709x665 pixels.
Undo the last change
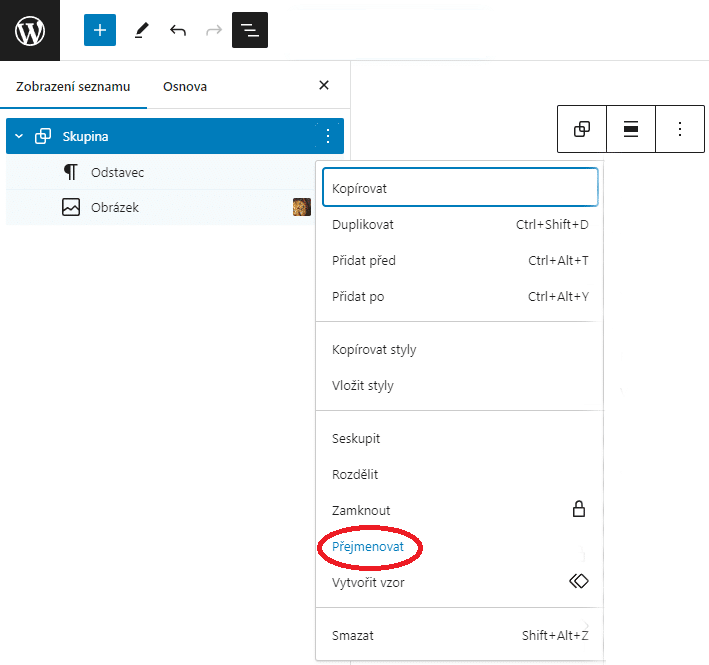178,30
